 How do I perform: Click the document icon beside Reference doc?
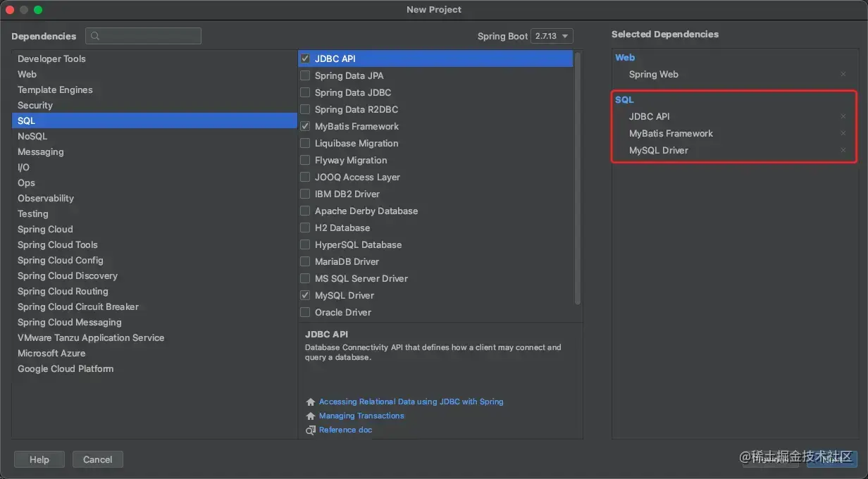[x=311, y=430]
